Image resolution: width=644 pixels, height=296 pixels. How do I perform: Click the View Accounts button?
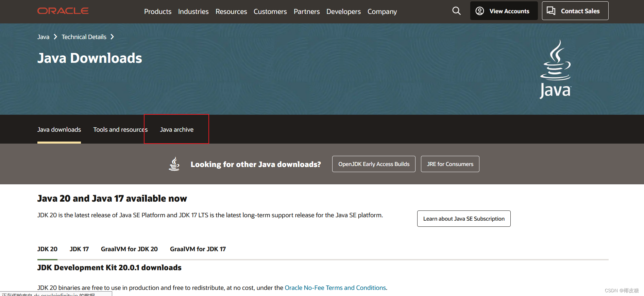tap(504, 11)
